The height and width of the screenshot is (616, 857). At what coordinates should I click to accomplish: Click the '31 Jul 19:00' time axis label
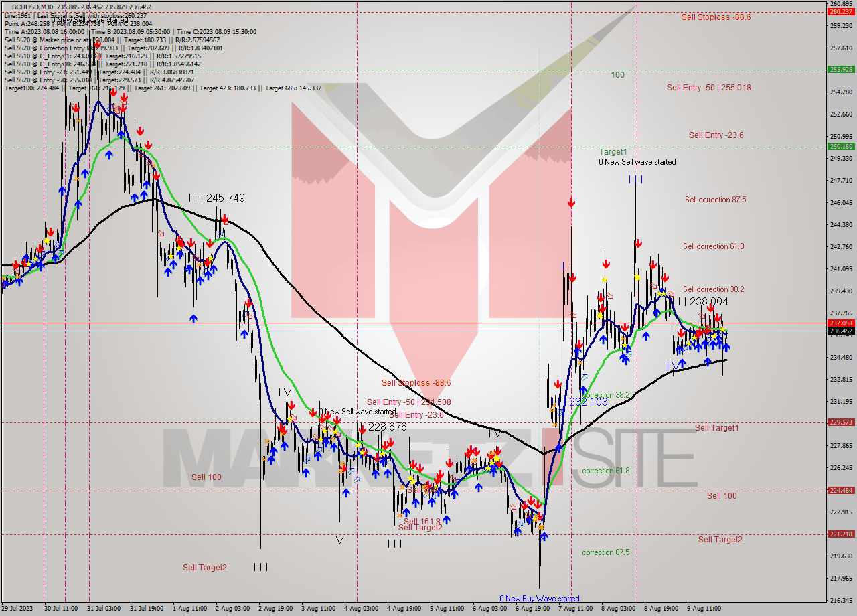tap(147, 609)
